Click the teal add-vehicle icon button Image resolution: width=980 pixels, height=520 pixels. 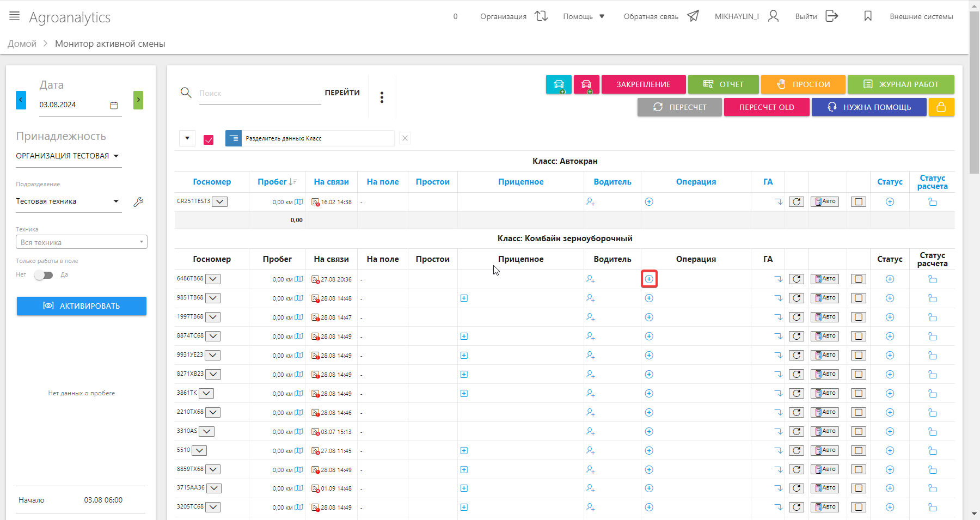pos(559,84)
